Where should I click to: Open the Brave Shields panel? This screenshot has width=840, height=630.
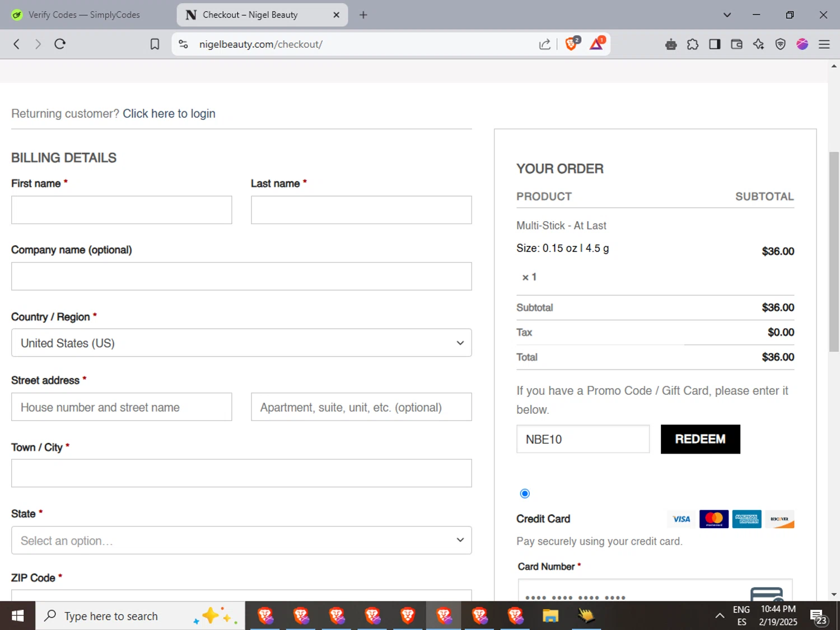click(x=572, y=44)
